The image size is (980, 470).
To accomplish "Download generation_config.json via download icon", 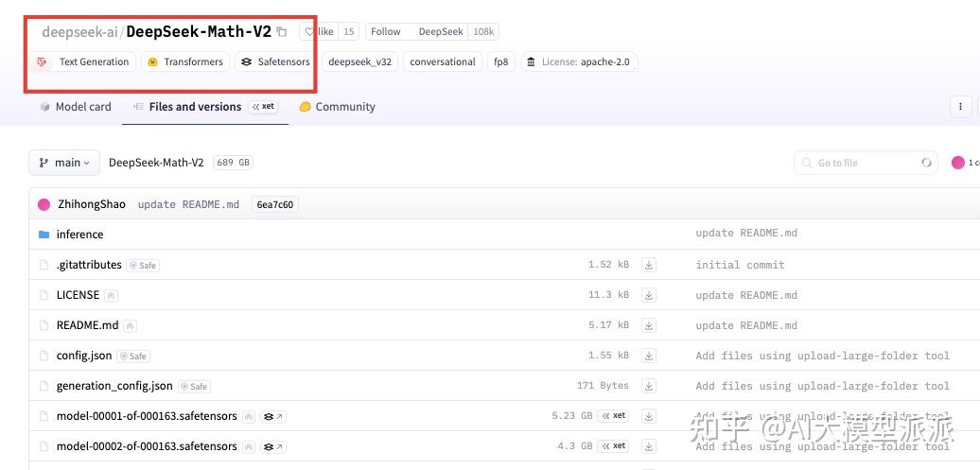I will click(649, 386).
